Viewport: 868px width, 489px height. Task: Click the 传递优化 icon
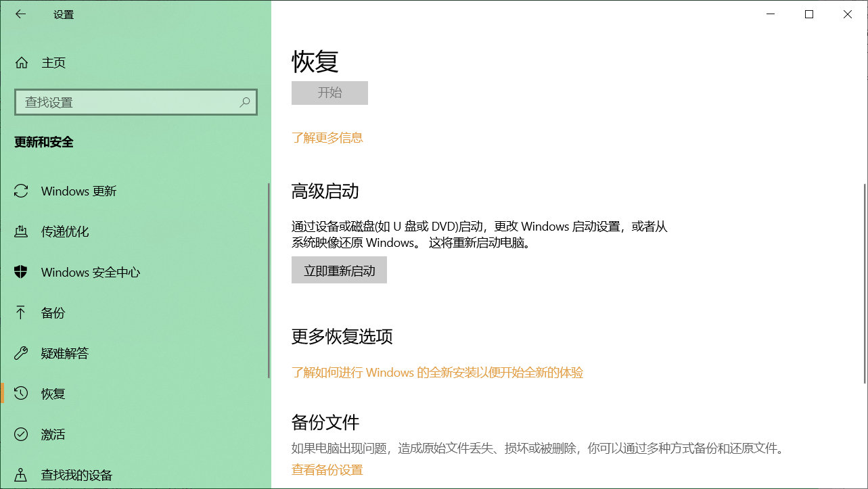coord(21,231)
